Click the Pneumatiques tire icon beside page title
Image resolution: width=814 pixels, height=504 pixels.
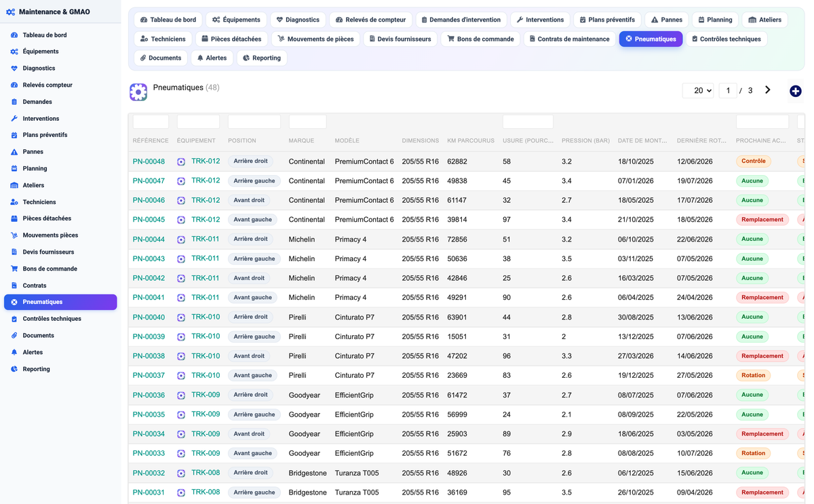pos(138,92)
